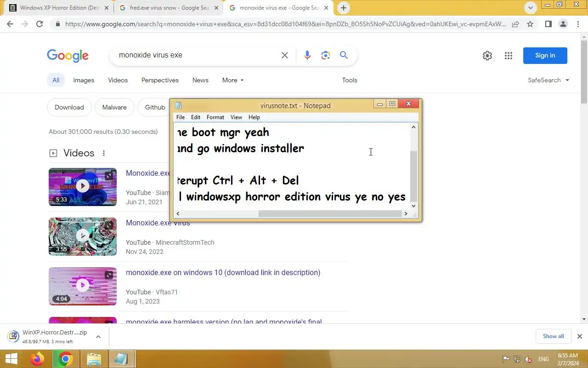
Task: Launch Firefox from the taskbar
Action: click(37, 359)
